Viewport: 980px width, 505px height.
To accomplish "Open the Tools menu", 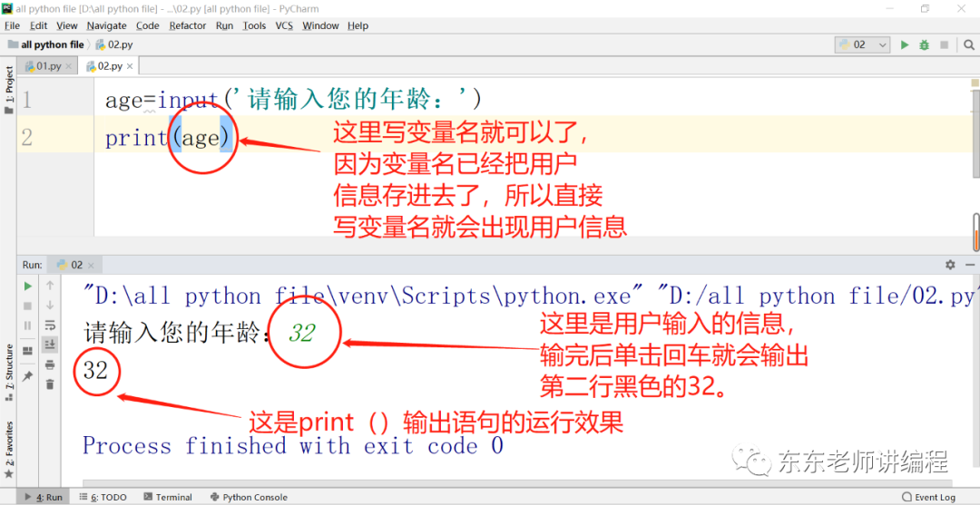I will (254, 25).
